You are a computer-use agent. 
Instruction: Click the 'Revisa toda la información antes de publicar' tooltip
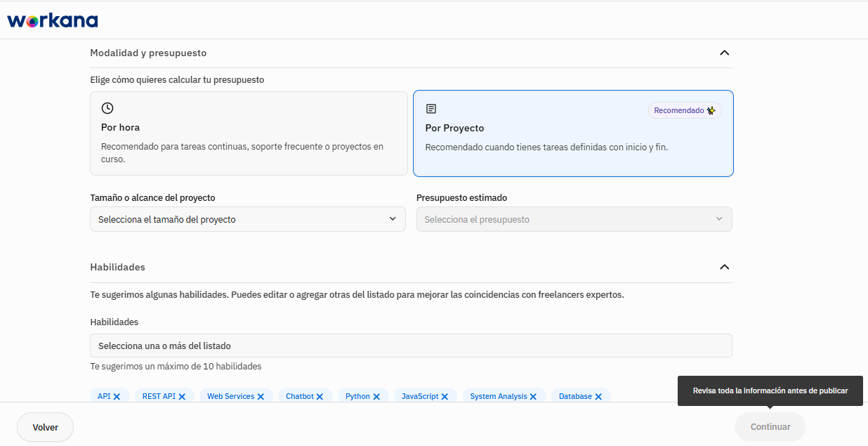770,391
